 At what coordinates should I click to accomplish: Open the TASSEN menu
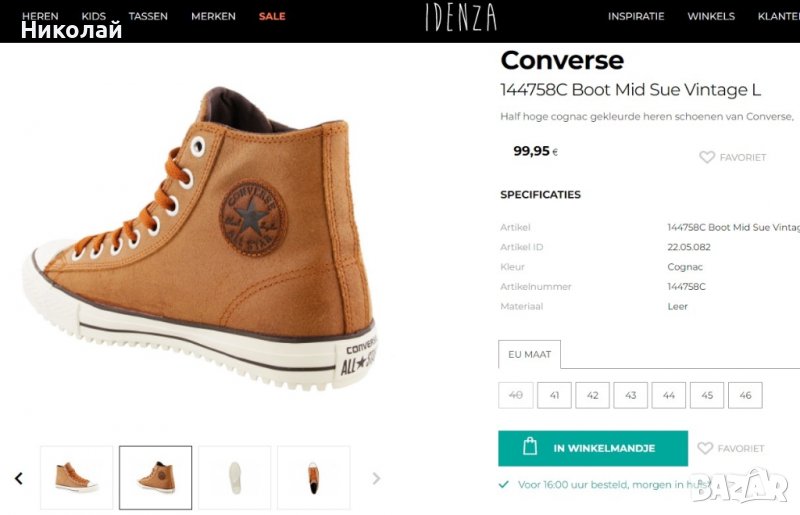[x=148, y=16]
